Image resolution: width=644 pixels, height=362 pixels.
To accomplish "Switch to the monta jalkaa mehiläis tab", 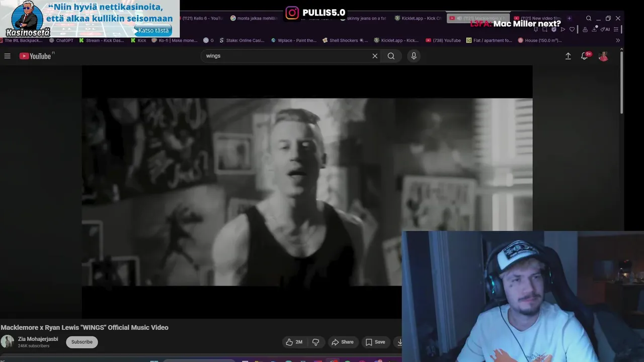I will [254, 18].
